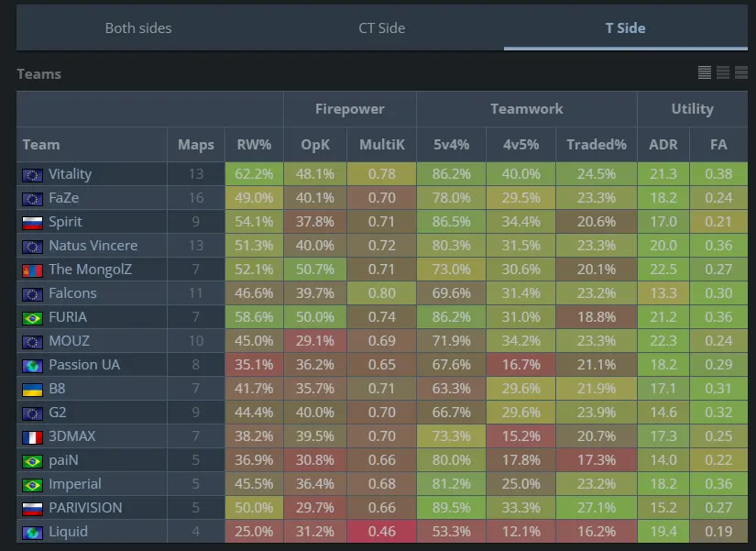
Task: Sort teams by Maps column header
Action: coord(196,145)
